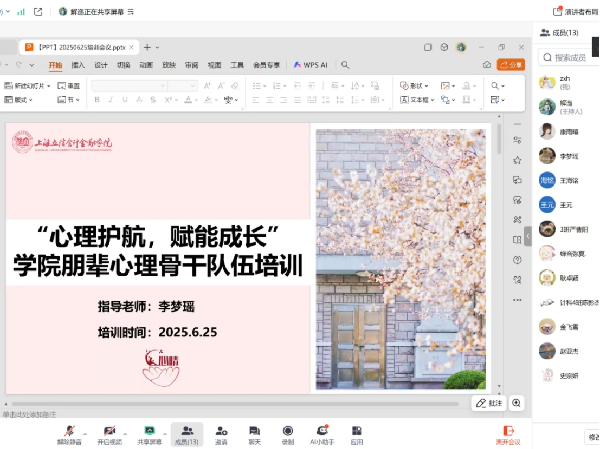Toggle italic formatting
The height and width of the screenshot is (449, 600).
[111, 100]
